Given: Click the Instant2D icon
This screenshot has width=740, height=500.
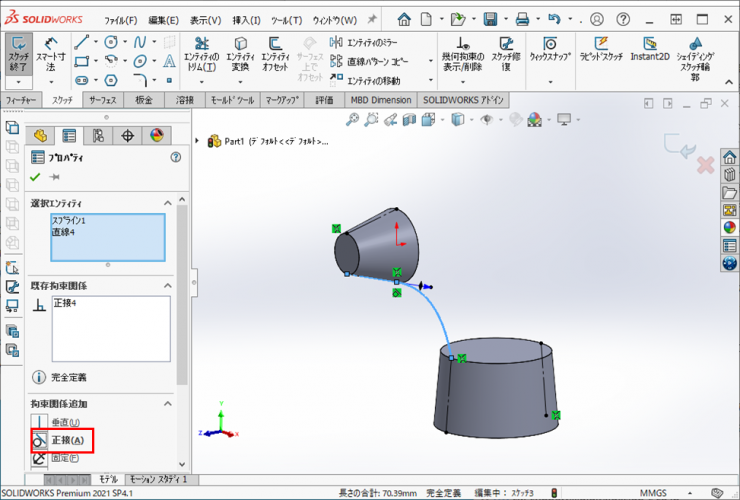Looking at the screenshot, I should (650, 50).
